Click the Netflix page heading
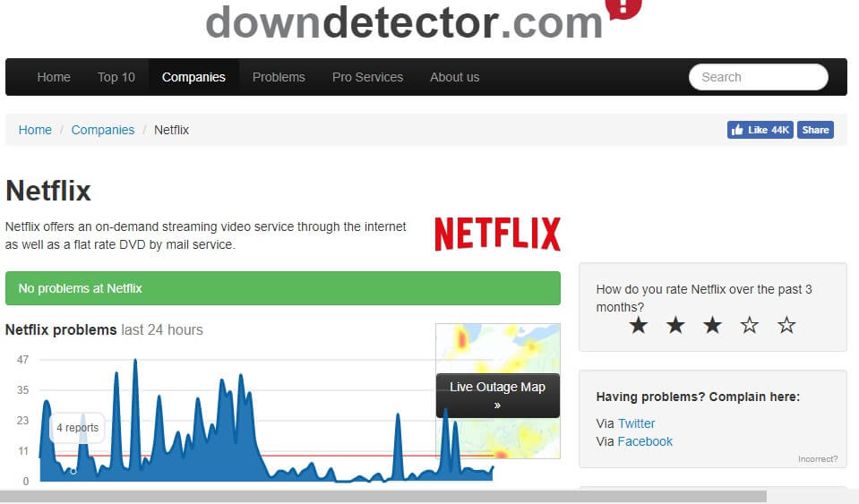The image size is (859, 504). [x=48, y=191]
